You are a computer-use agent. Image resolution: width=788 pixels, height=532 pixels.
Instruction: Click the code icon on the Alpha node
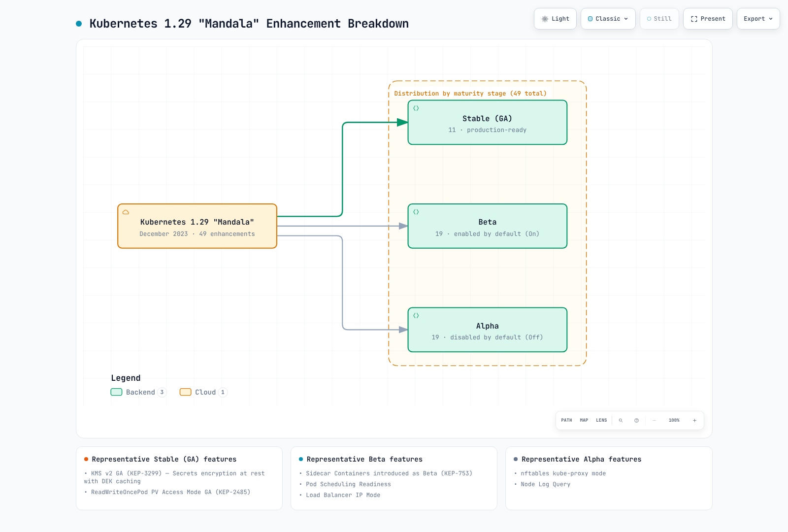tap(416, 316)
